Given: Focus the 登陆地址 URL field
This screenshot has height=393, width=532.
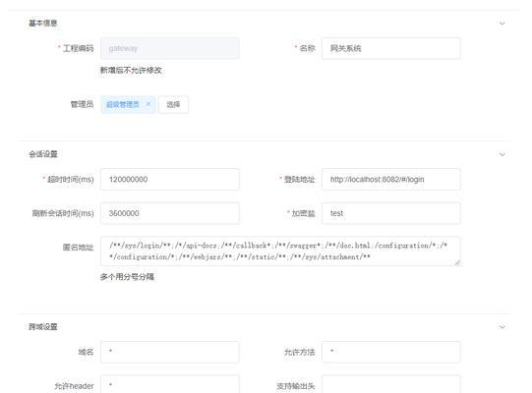Looking at the screenshot, I should click(390, 180).
